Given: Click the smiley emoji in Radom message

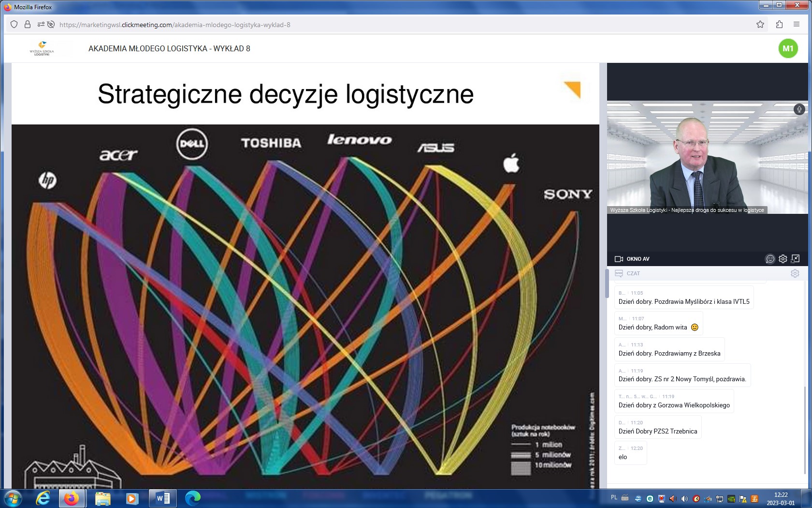Looking at the screenshot, I should pos(695,328).
